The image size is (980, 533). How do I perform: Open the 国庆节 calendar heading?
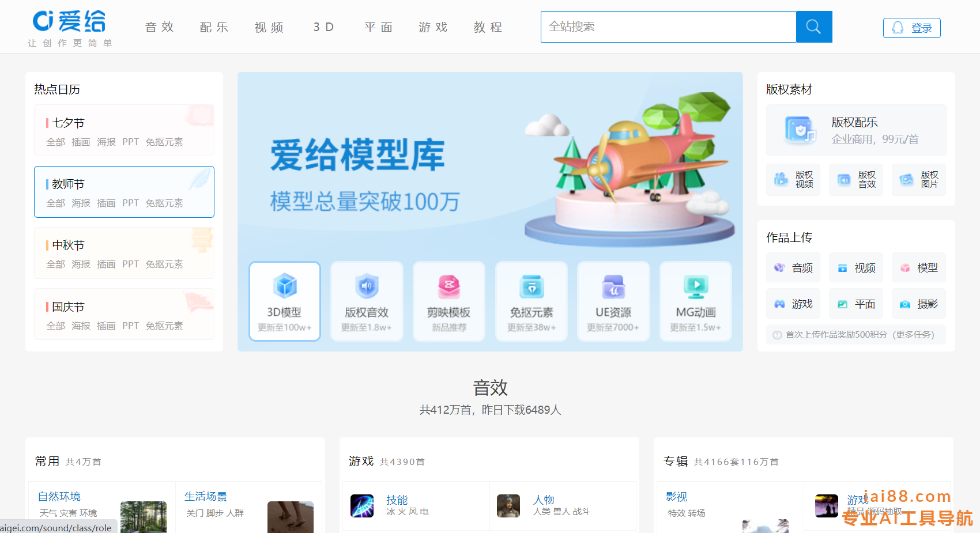coord(68,307)
